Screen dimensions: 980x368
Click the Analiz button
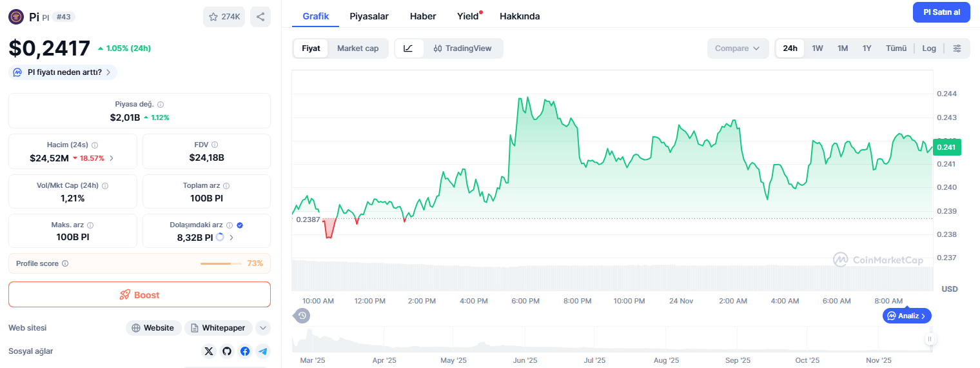click(x=907, y=316)
